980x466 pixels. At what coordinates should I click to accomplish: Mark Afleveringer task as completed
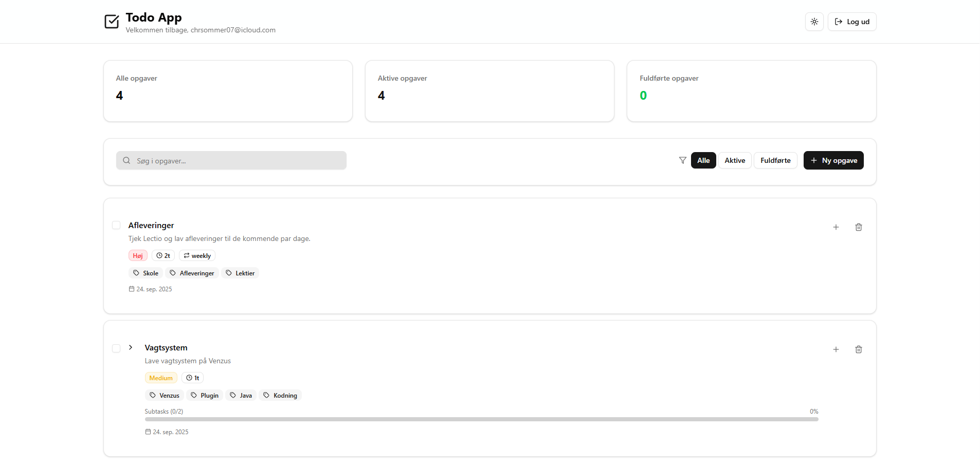[x=116, y=225]
